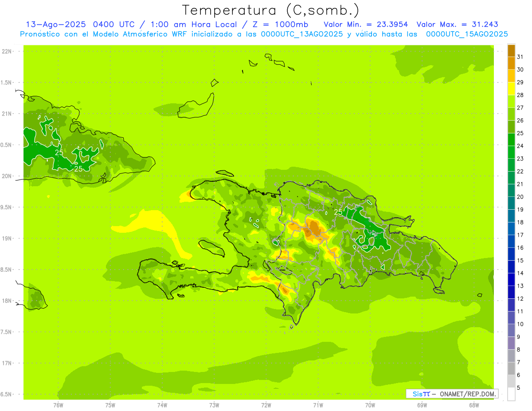This screenshot has height=411, width=532.
Task: Pick the colorbar segment between 27 and 28
Action: [x=511, y=102]
